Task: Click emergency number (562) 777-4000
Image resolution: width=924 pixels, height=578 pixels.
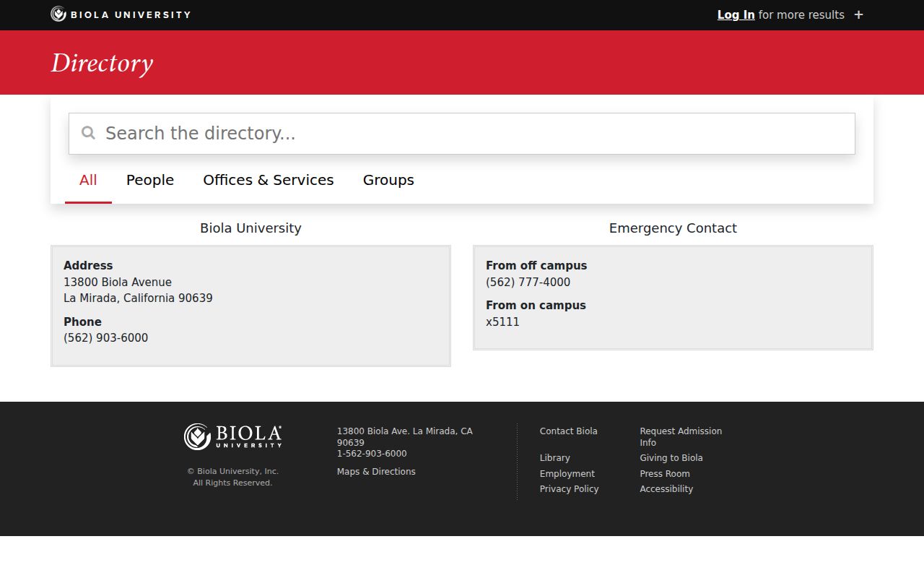Action: (528, 282)
